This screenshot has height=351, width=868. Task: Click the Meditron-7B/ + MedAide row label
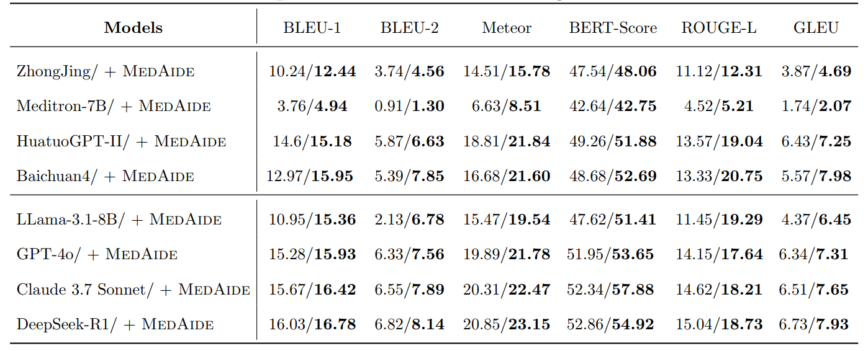tap(114, 106)
